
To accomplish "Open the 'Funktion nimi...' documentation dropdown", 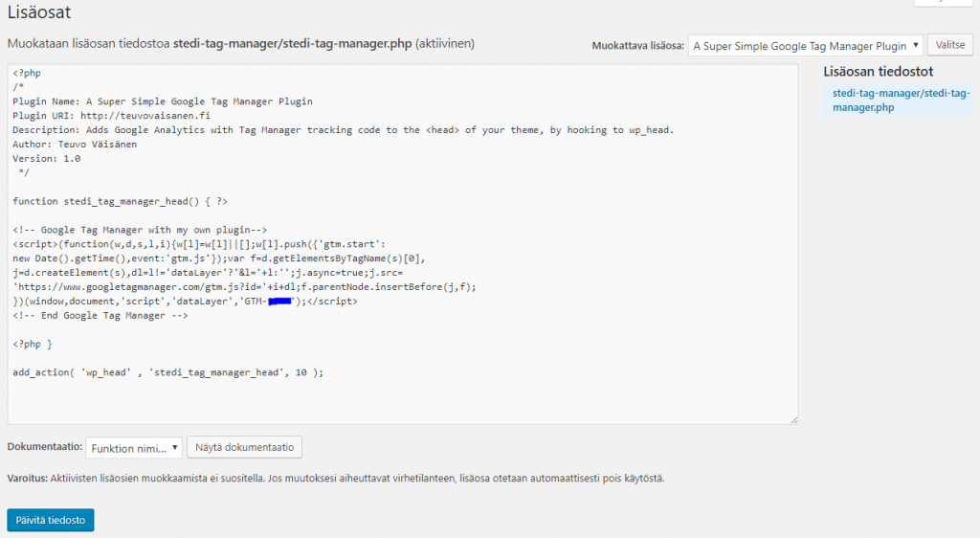I will coord(134,448).
